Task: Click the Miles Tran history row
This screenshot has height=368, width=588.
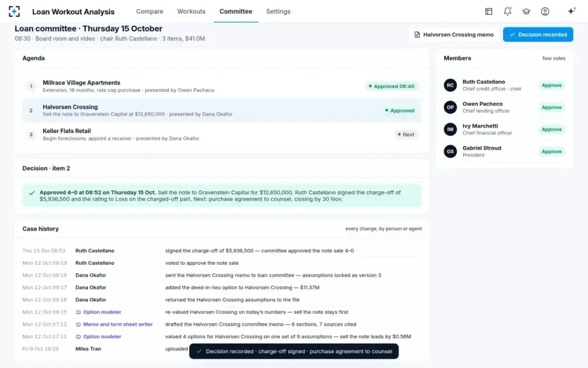Action: tap(222, 349)
